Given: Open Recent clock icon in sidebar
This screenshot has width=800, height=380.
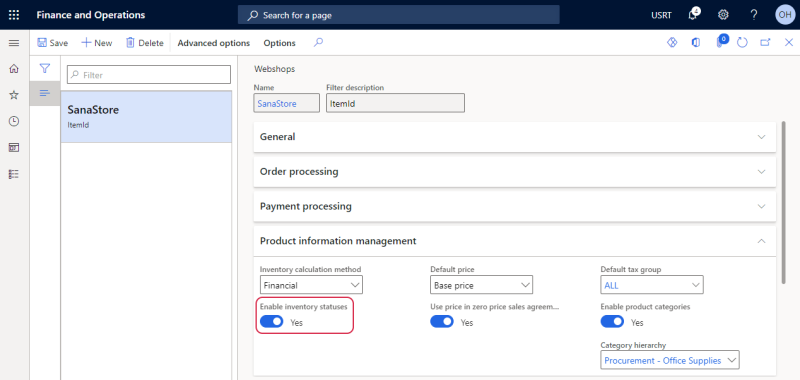Looking at the screenshot, I should click(x=14, y=121).
